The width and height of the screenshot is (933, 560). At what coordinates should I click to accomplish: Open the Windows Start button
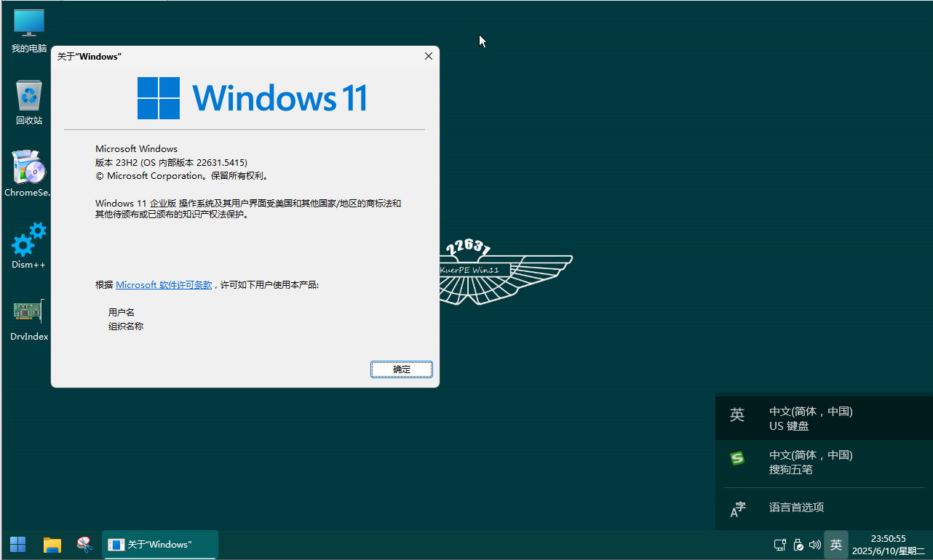pyautogui.click(x=18, y=545)
